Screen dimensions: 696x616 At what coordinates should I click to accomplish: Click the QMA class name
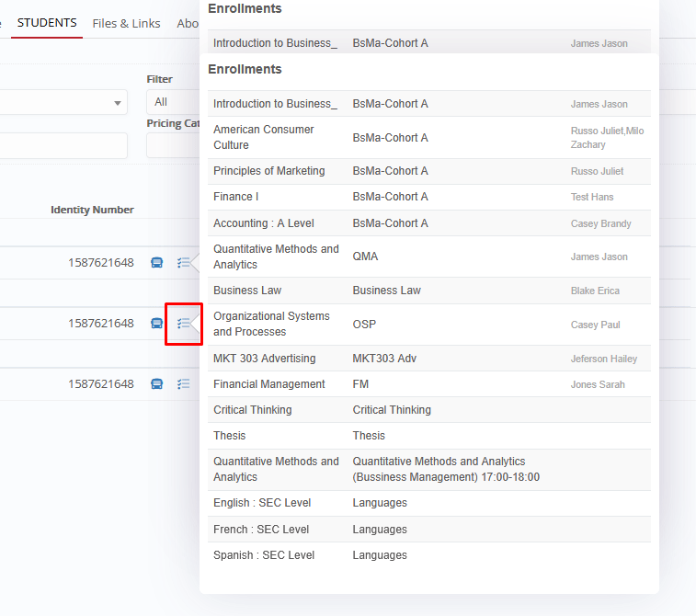(x=365, y=257)
